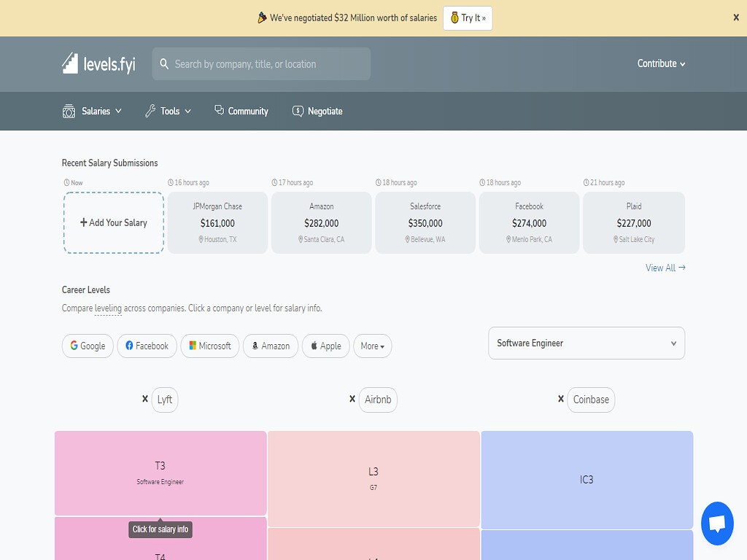Click the pink Lyft T3 level block
The width and height of the screenshot is (747, 560).
[160, 472]
